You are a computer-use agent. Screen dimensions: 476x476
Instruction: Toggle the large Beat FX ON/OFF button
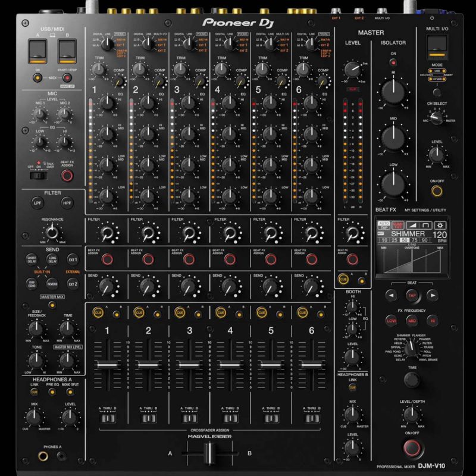tap(412, 447)
